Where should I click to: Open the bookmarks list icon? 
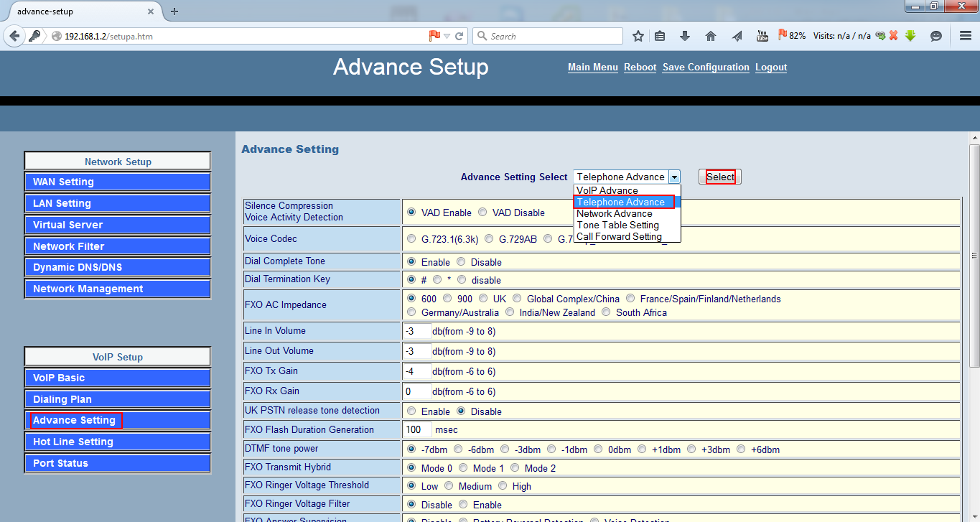(660, 36)
